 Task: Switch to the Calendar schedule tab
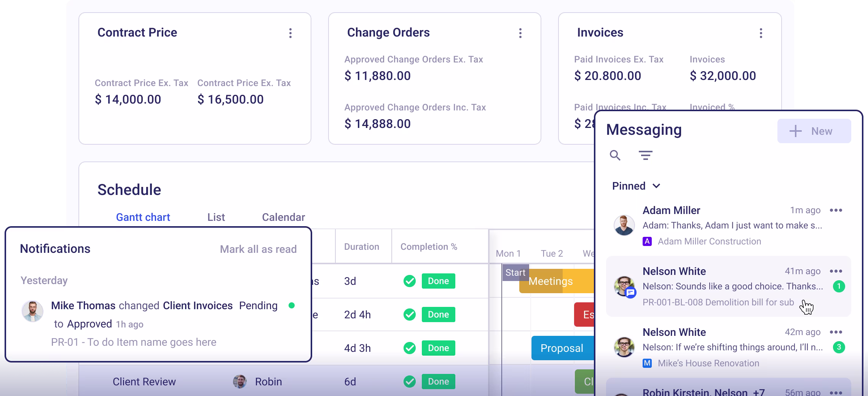coord(284,217)
